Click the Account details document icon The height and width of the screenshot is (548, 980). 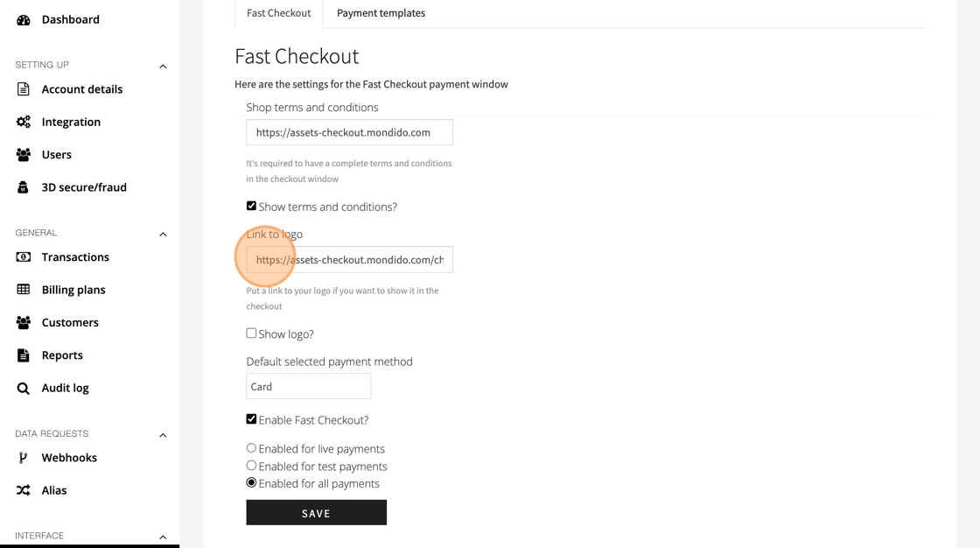click(x=24, y=89)
